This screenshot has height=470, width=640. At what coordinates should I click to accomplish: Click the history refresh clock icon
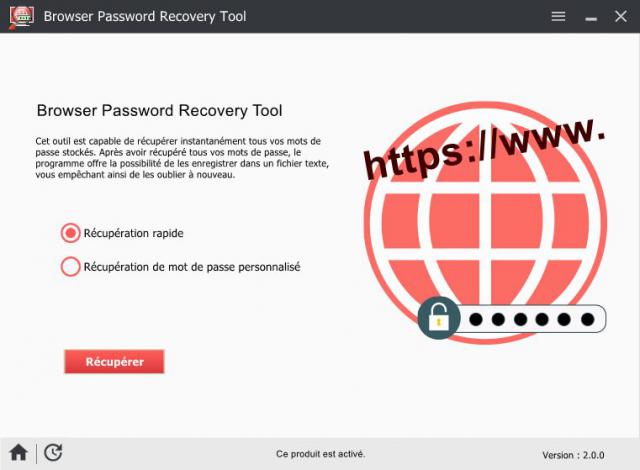pos(53,453)
